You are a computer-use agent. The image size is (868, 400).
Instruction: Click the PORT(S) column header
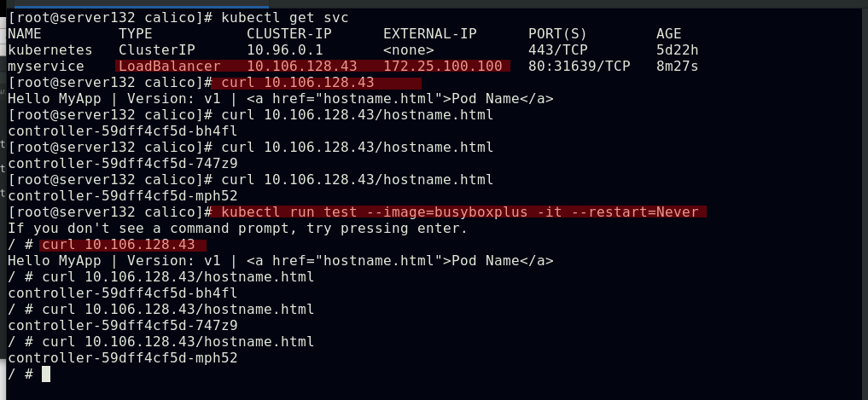[557, 34]
